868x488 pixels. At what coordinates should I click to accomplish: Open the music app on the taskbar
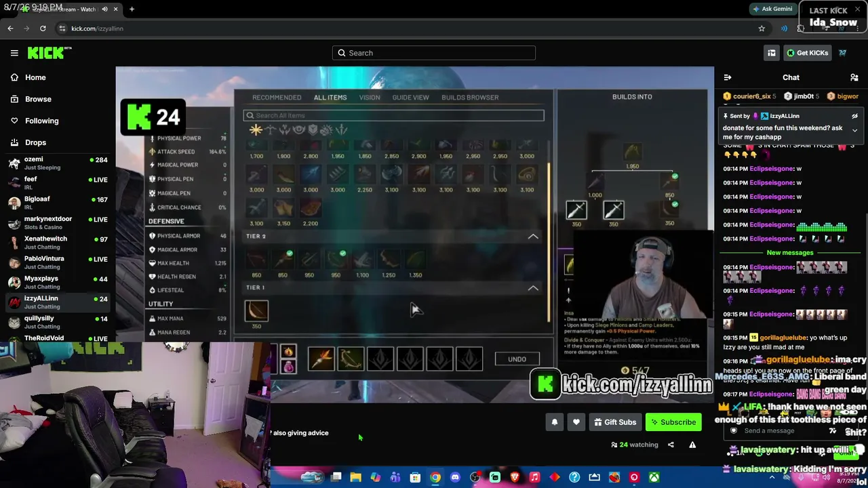pos(534,478)
